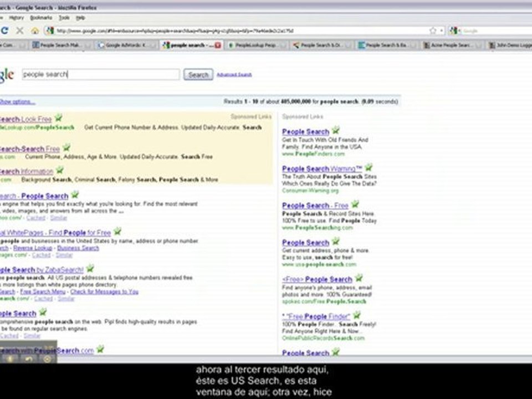The height and width of the screenshot is (399, 532).
Task: Click the Google favicon in the address bar
Action: tap(50, 30)
